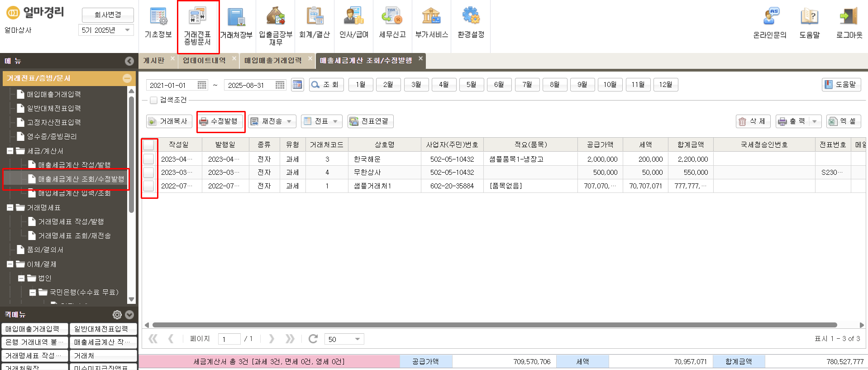This screenshot has width=868, height=370.
Task: Click the 수정발행 button
Action: pos(220,121)
